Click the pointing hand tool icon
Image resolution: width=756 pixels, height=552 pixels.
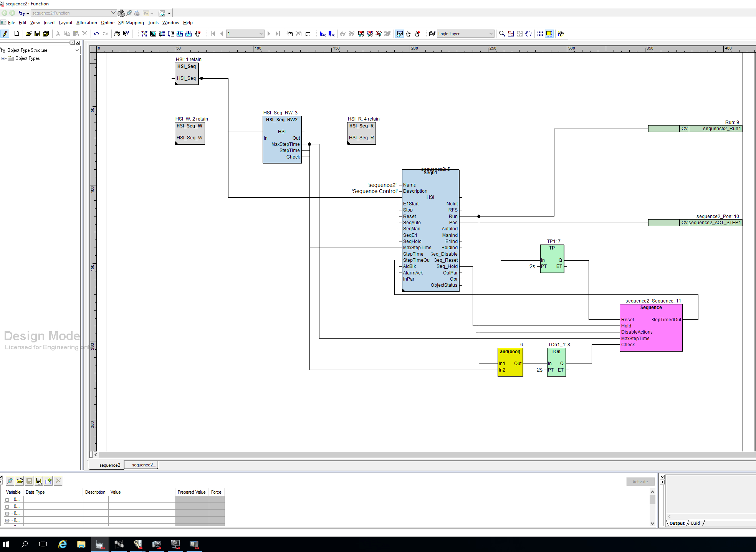(x=408, y=34)
